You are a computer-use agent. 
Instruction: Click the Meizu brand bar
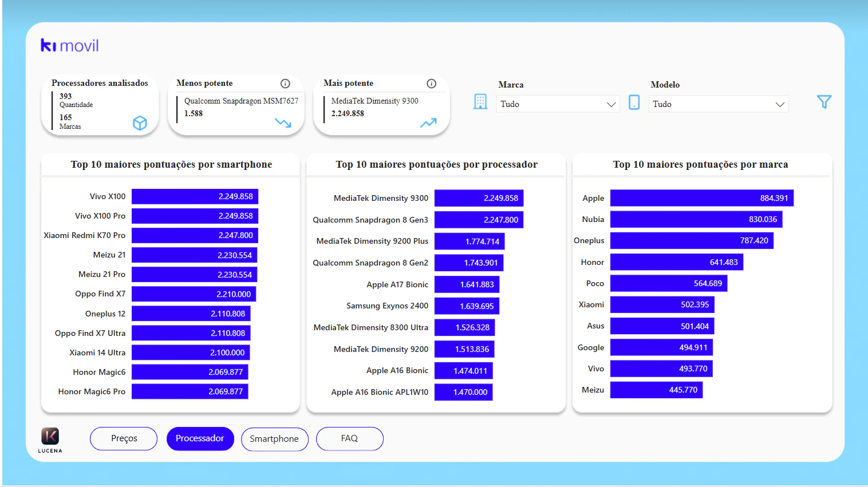(656, 390)
